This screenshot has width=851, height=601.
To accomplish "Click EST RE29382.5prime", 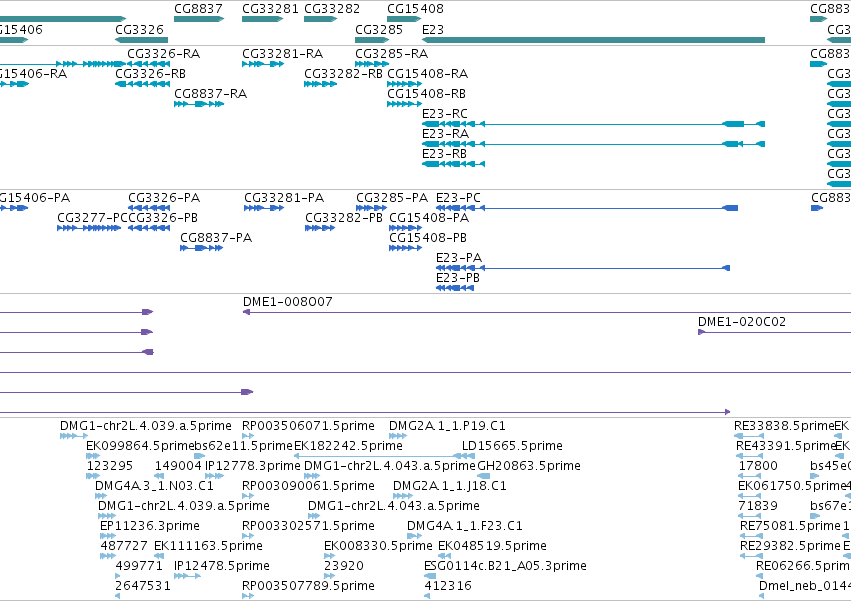I will (751, 556).
